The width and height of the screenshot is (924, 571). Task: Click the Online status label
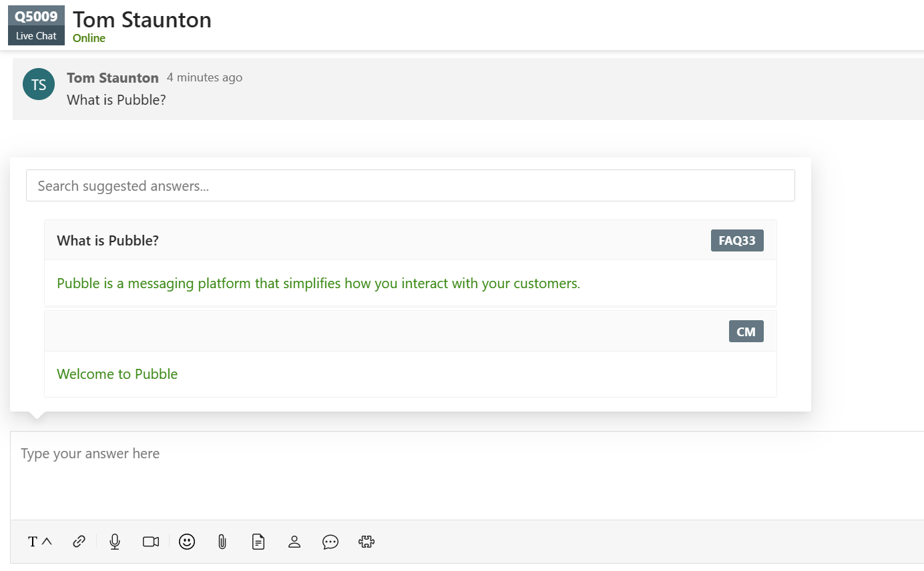click(x=89, y=38)
